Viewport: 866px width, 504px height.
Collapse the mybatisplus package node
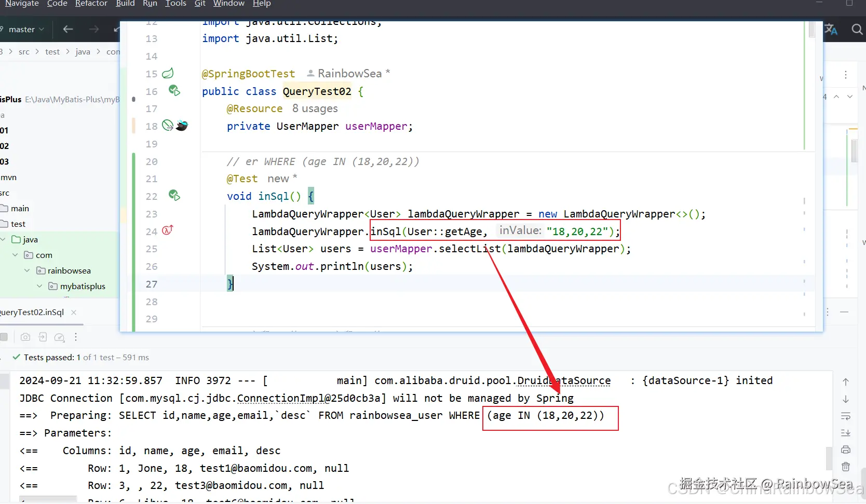point(39,286)
